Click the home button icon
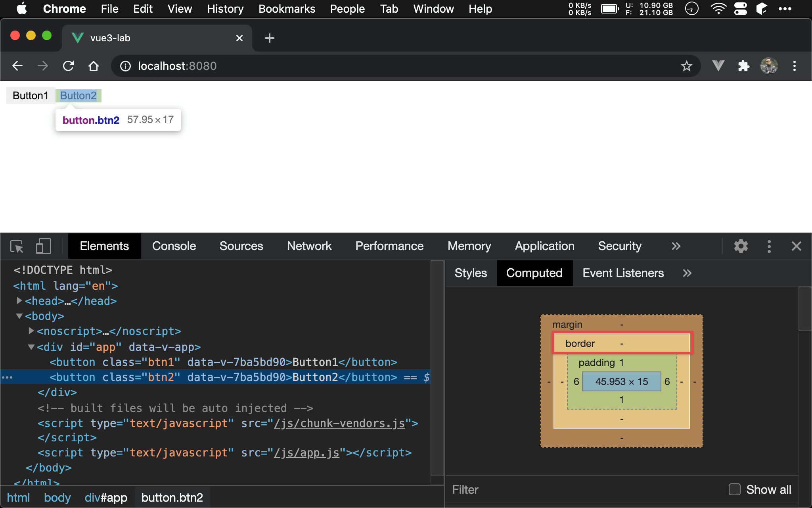Image resolution: width=812 pixels, height=508 pixels. [x=94, y=66]
